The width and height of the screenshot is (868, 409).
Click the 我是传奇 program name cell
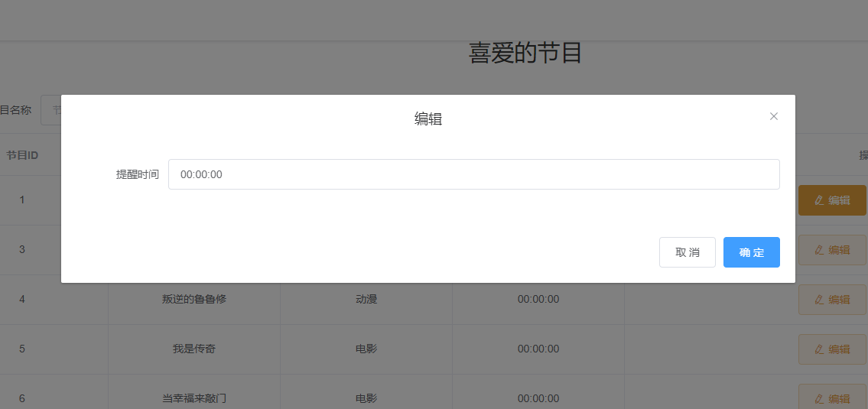(x=194, y=349)
